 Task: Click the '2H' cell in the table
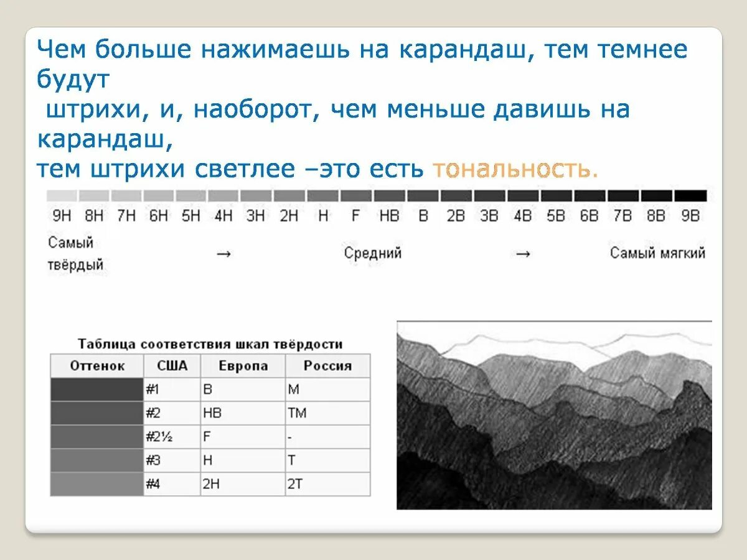tap(243, 484)
